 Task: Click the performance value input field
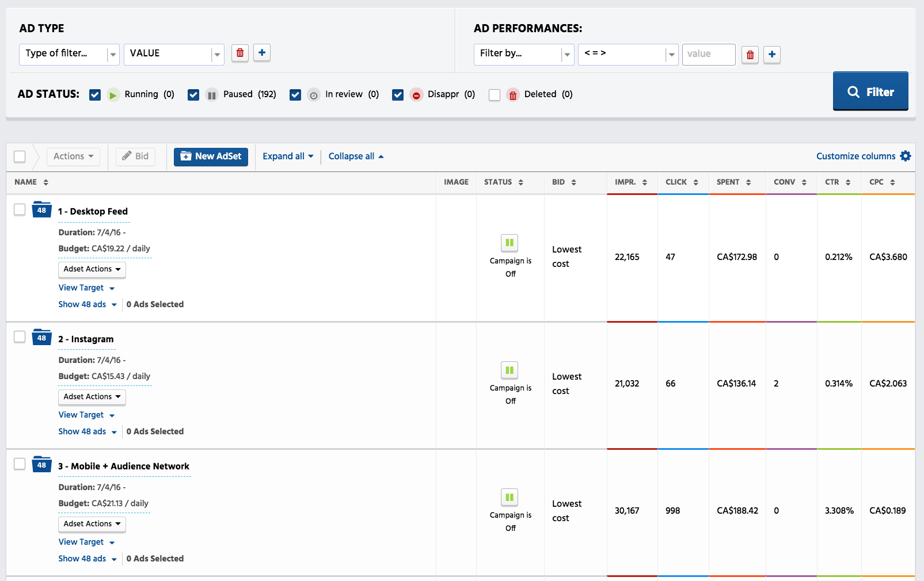point(709,54)
